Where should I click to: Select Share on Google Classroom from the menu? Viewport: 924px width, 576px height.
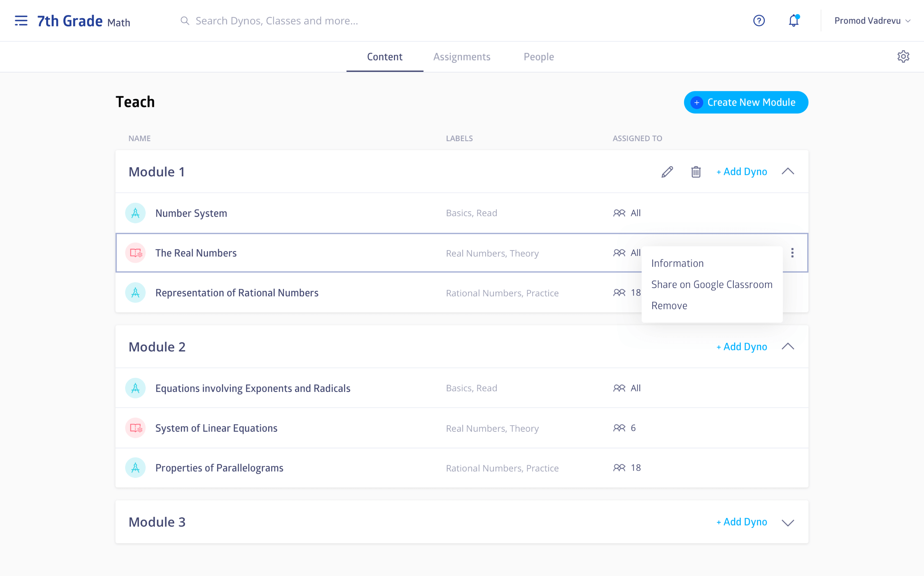[711, 284]
